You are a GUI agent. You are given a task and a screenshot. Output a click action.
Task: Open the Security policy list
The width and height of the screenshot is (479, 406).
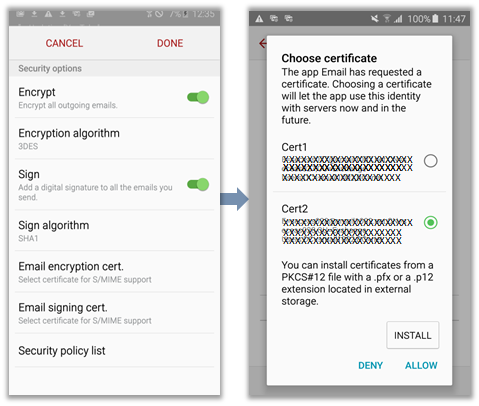[x=114, y=350]
